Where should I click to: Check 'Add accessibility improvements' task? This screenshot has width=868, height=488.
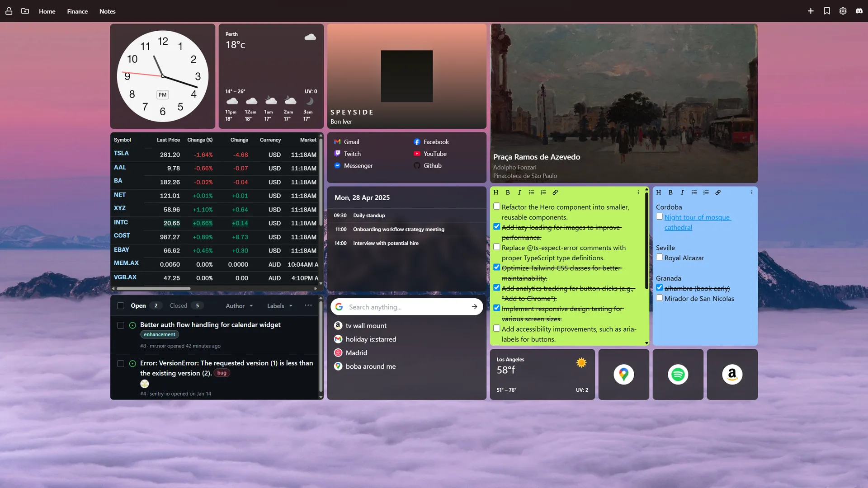497,328
